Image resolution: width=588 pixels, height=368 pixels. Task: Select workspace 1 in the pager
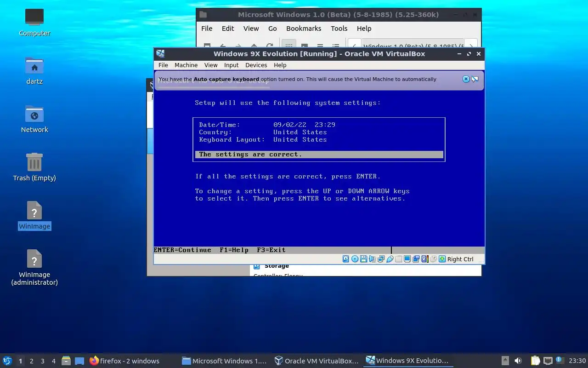click(x=20, y=361)
